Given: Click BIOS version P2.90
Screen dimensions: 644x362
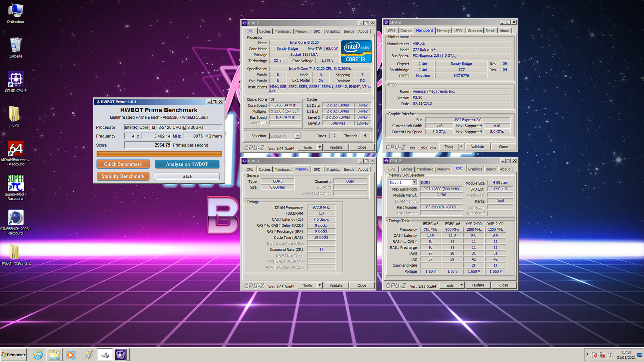Looking at the screenshot, I should (x=461, y=98).
